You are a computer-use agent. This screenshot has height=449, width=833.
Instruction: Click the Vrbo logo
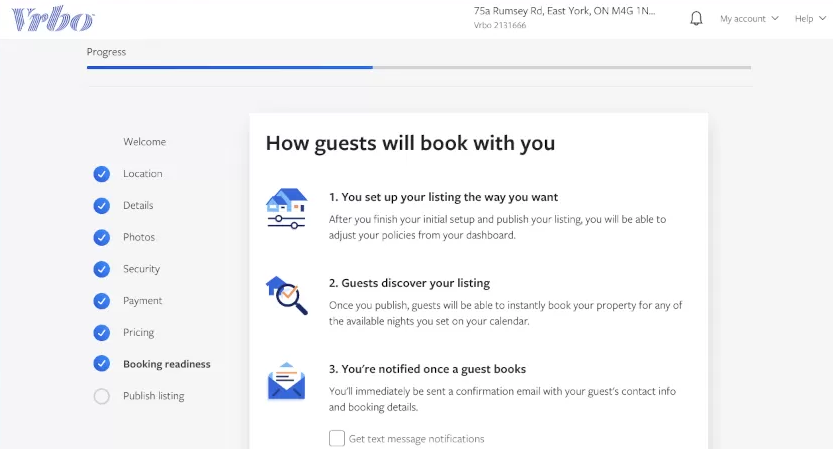pos(53,19)
